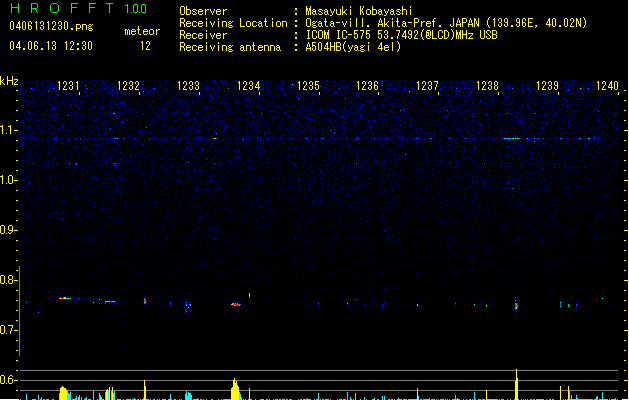Pick the 1236 time axis marker

368,85
